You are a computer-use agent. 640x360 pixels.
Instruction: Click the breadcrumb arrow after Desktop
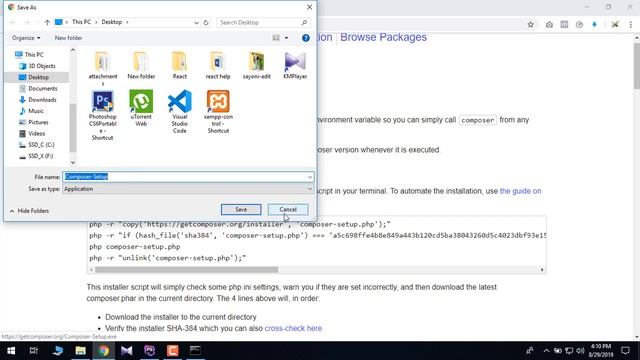127,22
